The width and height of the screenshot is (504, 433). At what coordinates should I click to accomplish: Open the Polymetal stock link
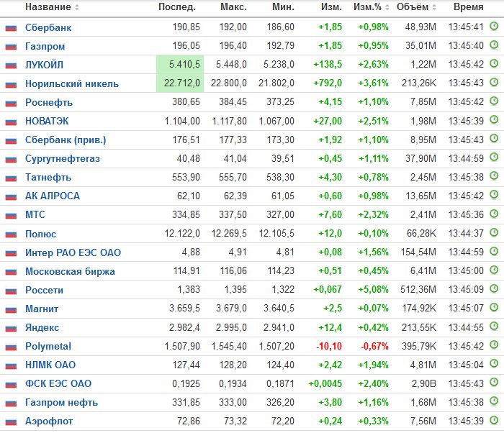pos(48,346)
